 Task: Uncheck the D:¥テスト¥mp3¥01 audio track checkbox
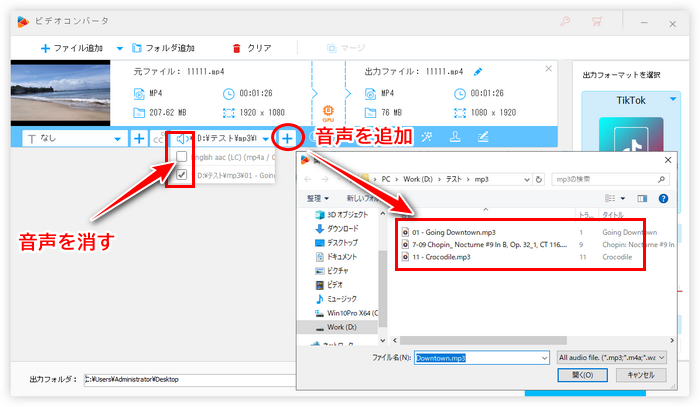181,174
